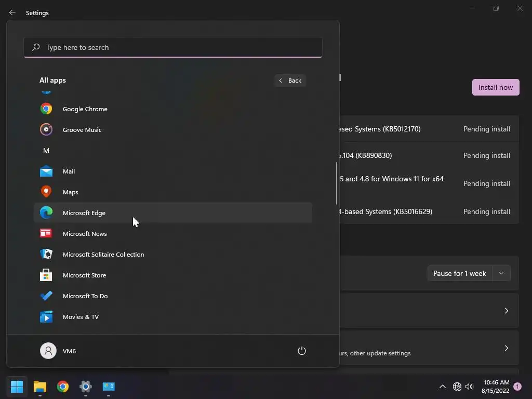Click the Microsoft To Do label
Viewport: 532px width, 399px height.
85,296
